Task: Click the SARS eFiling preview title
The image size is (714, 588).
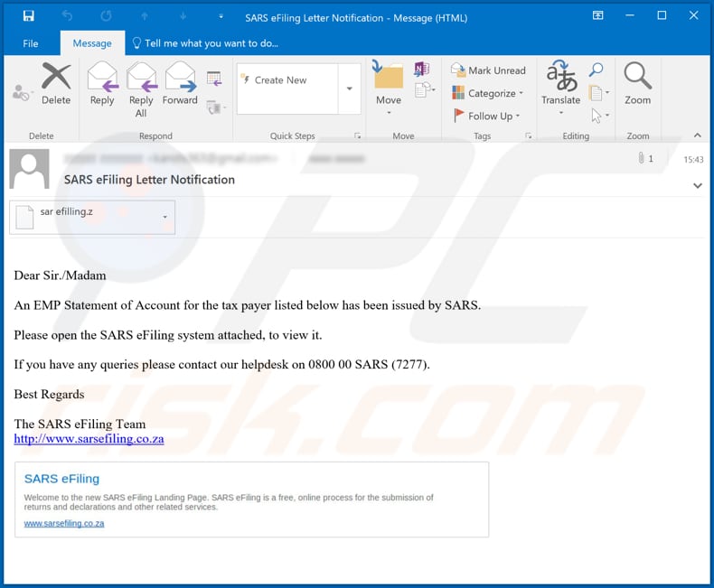Action: tap(61, 479)
